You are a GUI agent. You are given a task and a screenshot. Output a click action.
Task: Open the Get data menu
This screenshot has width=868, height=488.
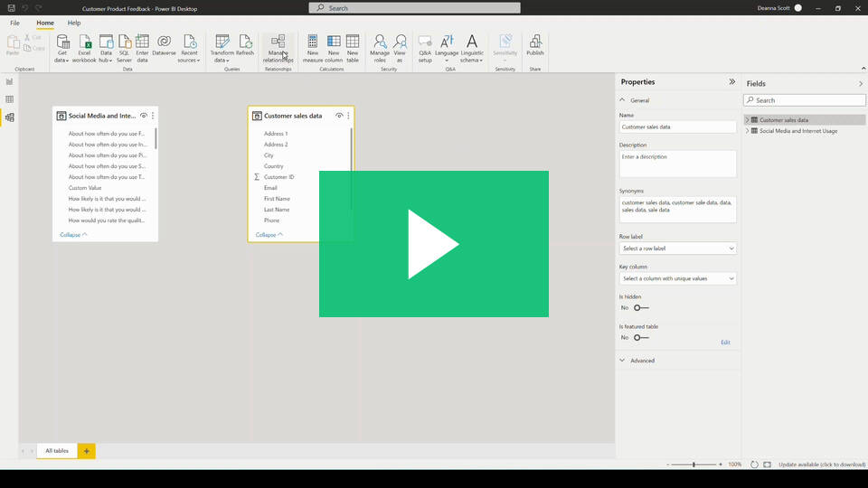(x=62, y=49)
